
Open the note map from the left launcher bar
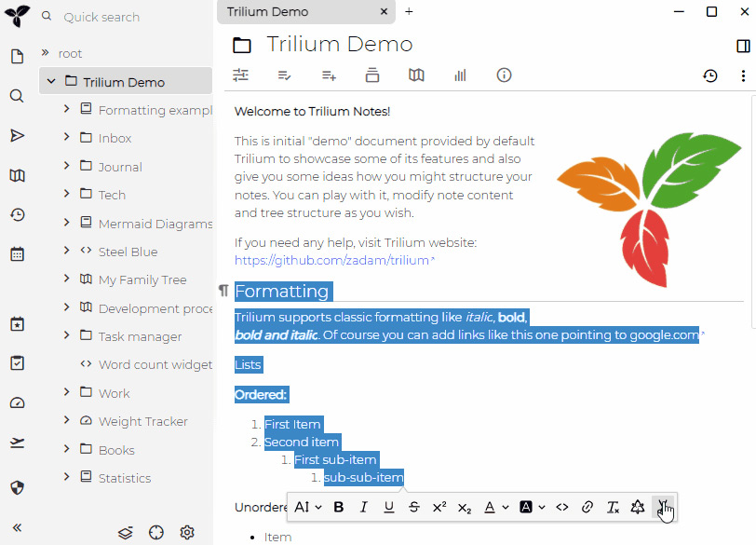click(x=18, y=175)
